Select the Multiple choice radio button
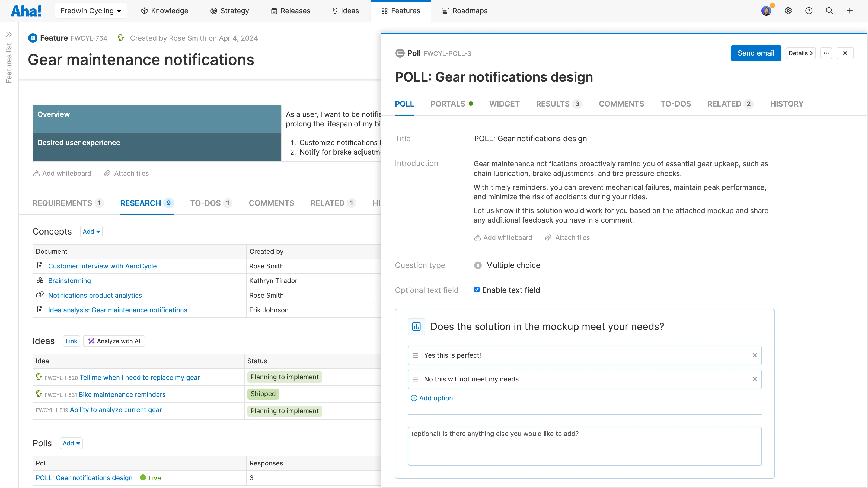The height and width of the screenshot is (488, 868). 478,265
